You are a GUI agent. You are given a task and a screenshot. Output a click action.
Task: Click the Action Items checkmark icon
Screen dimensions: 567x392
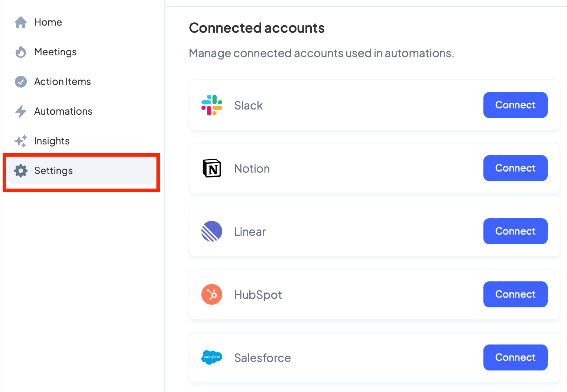pos(21,82)
